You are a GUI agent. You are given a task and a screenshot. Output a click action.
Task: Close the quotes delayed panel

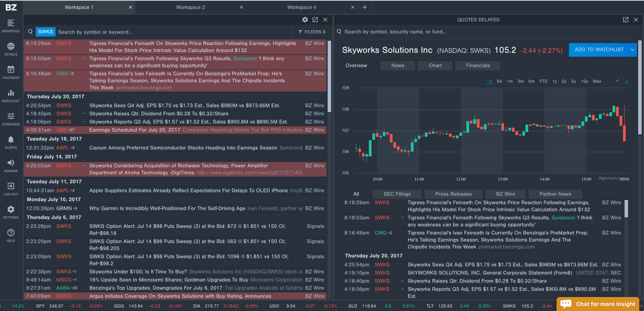636,19
